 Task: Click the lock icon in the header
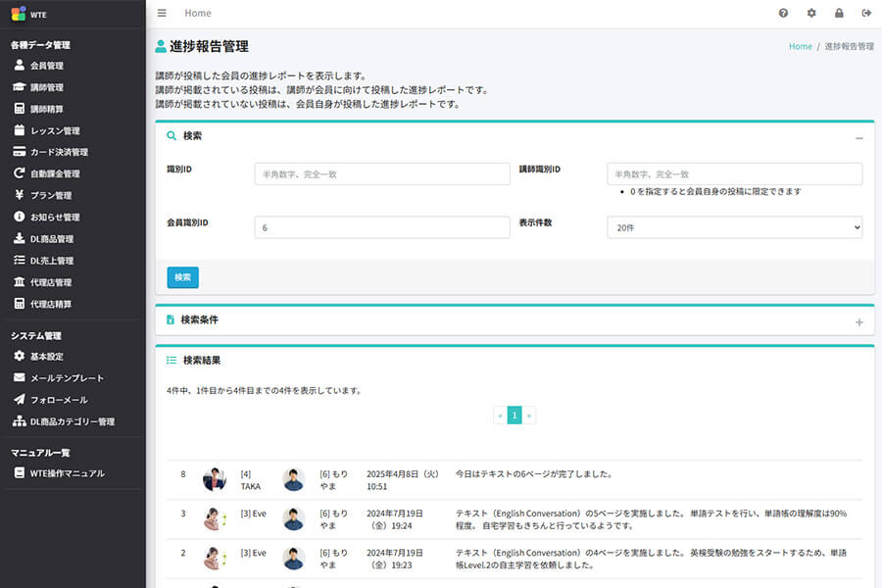coord(838,13)
